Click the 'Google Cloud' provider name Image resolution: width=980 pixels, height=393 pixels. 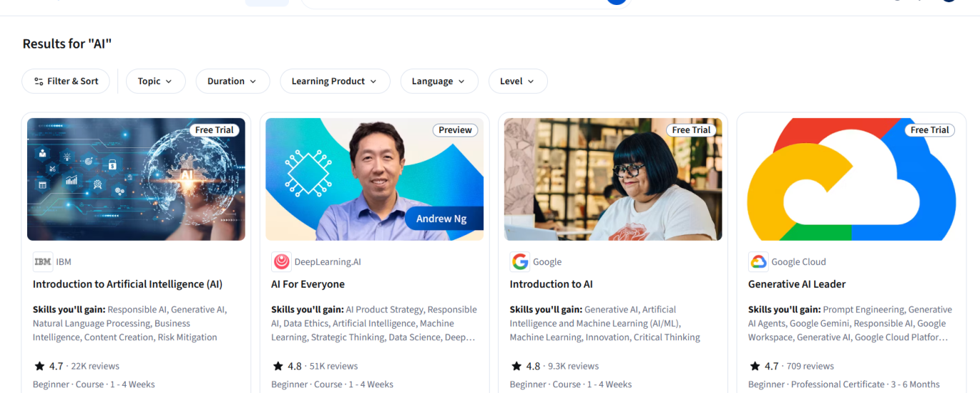coord(798,262)
